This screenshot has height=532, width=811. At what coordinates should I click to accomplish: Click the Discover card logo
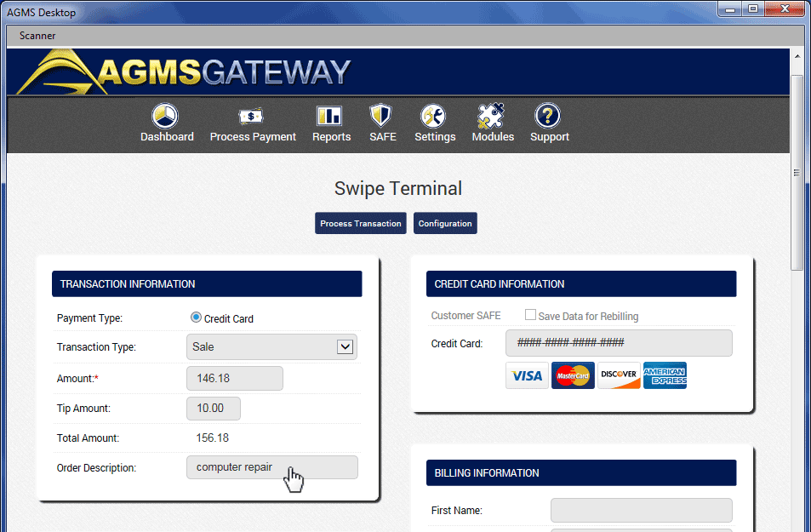(x=620, y=375)
